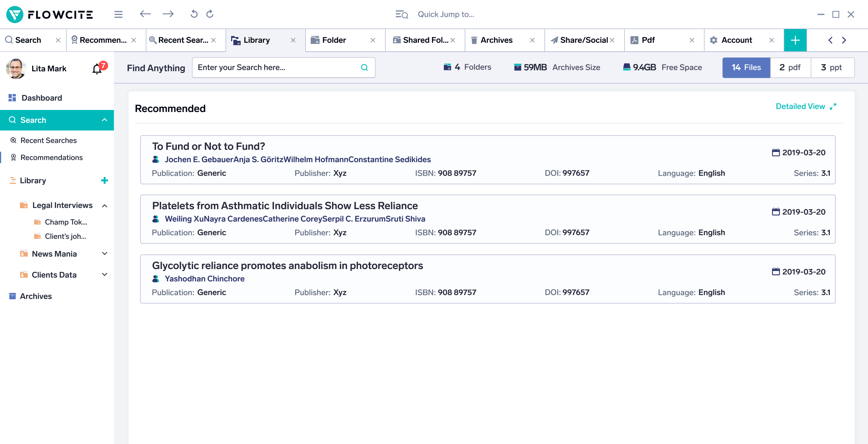This screenshot has width=868, height=444.
Task: Click the undo rotate icon
Action: coord(194,14)
